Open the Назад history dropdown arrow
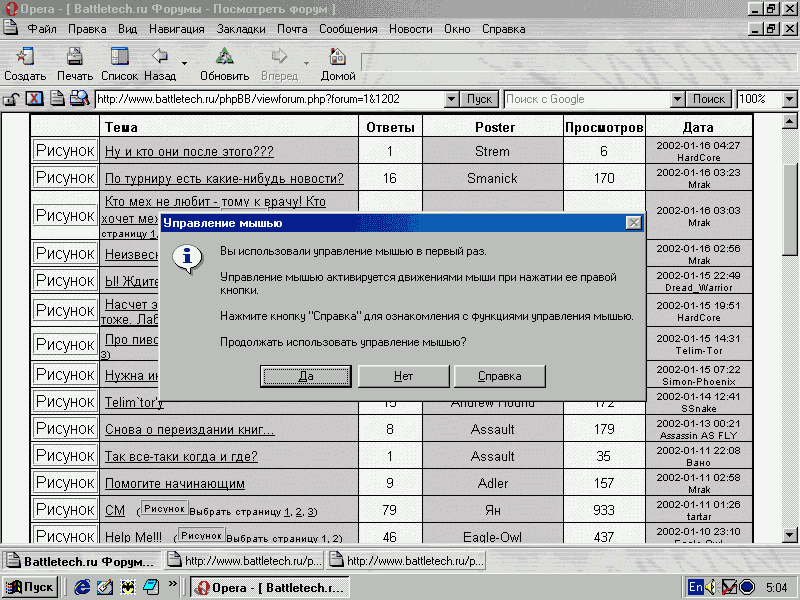The image size is (800, 600). 184,63
